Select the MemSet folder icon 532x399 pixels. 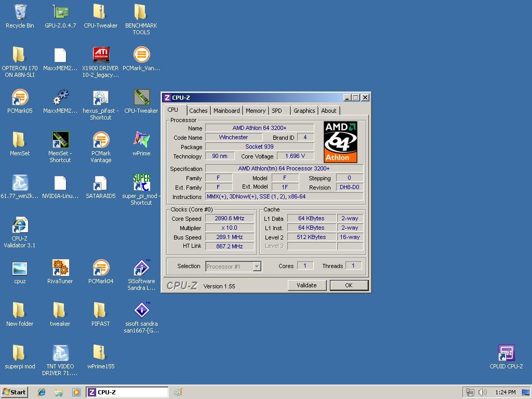coord(19,140)
